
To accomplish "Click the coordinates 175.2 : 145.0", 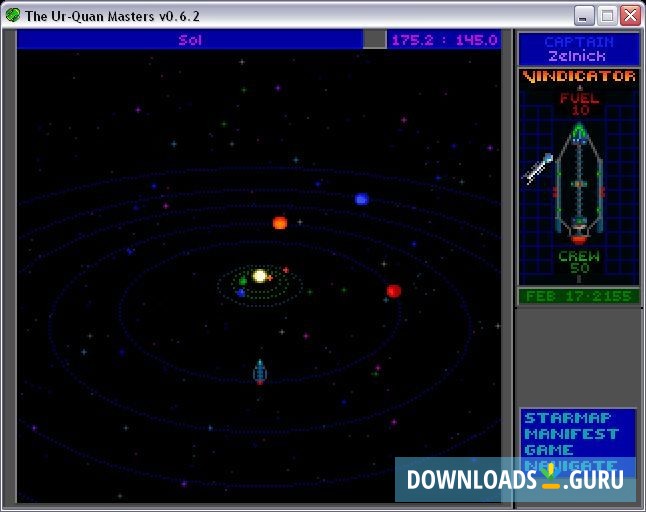I will point(445,40).
